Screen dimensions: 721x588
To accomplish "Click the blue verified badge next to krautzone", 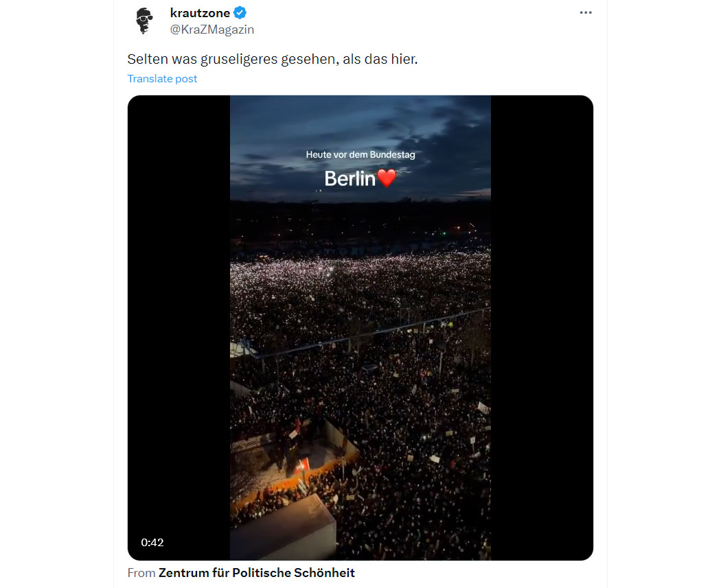I will pos(240,13).
